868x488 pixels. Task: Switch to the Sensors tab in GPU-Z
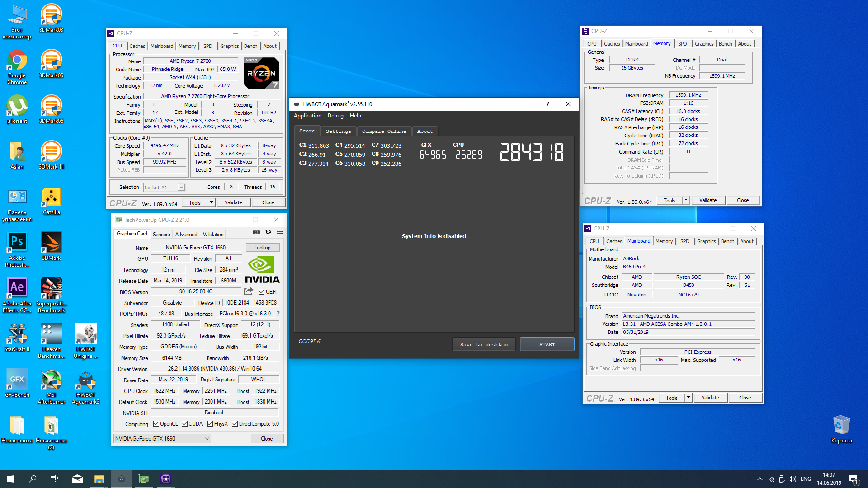[161, 234]
